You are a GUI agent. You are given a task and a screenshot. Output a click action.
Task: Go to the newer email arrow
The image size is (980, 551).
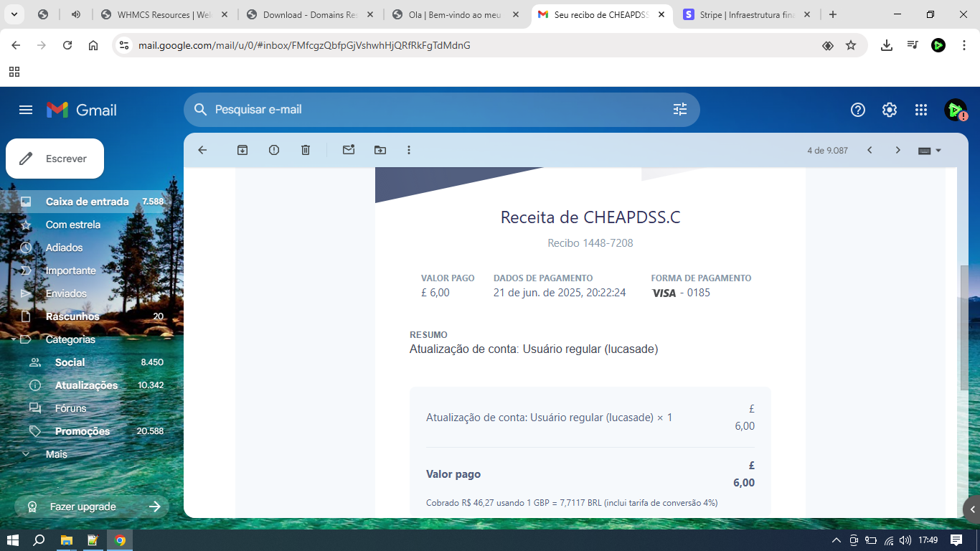(x=870, y=150)
